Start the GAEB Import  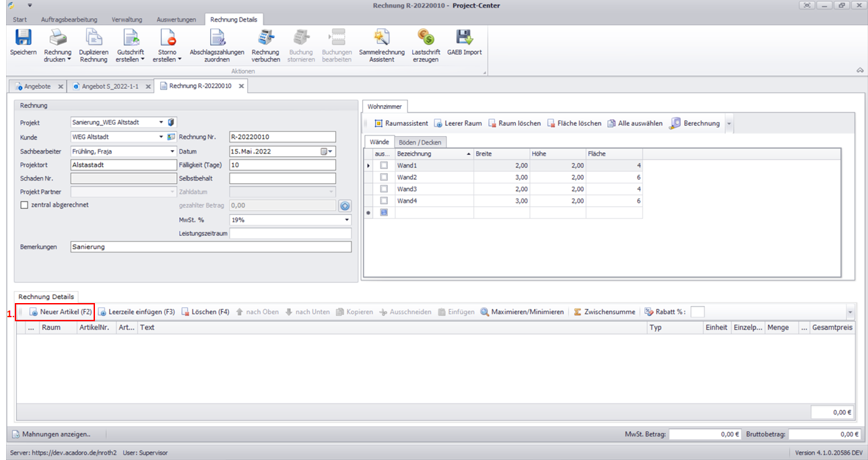[x=464, y=38]
